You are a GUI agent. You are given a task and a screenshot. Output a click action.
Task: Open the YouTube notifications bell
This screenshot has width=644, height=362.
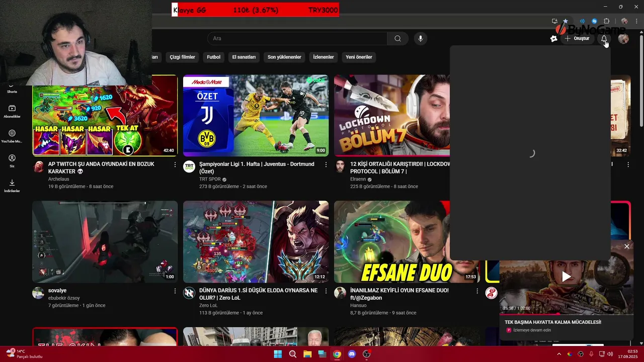(x=604, y=38)
